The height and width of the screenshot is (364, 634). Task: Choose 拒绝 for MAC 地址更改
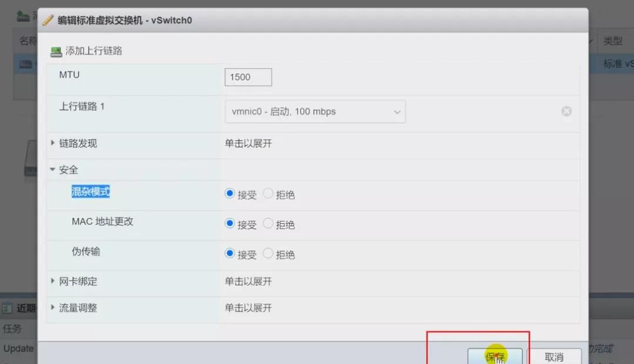267,224
